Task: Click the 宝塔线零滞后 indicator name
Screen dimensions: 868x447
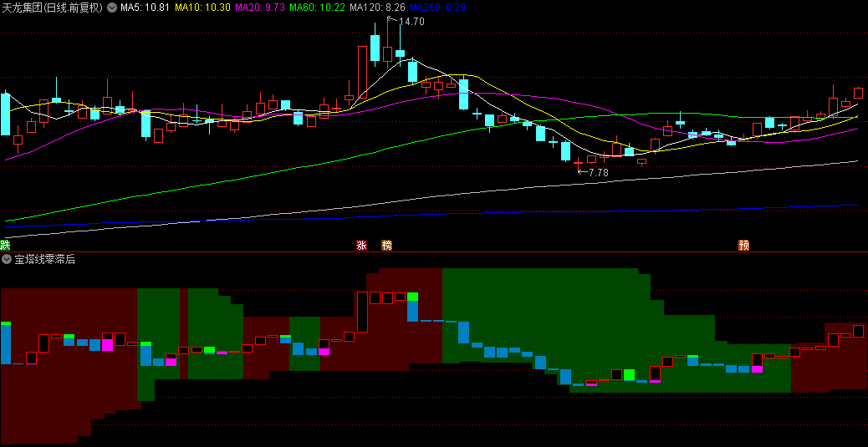Action: [x=45, y=259]
